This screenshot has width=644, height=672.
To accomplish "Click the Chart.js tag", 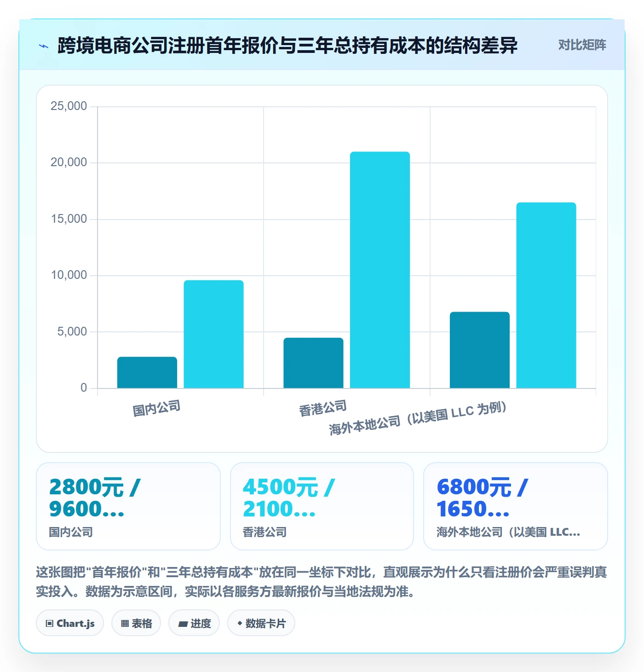I will (x=70, y=623).
